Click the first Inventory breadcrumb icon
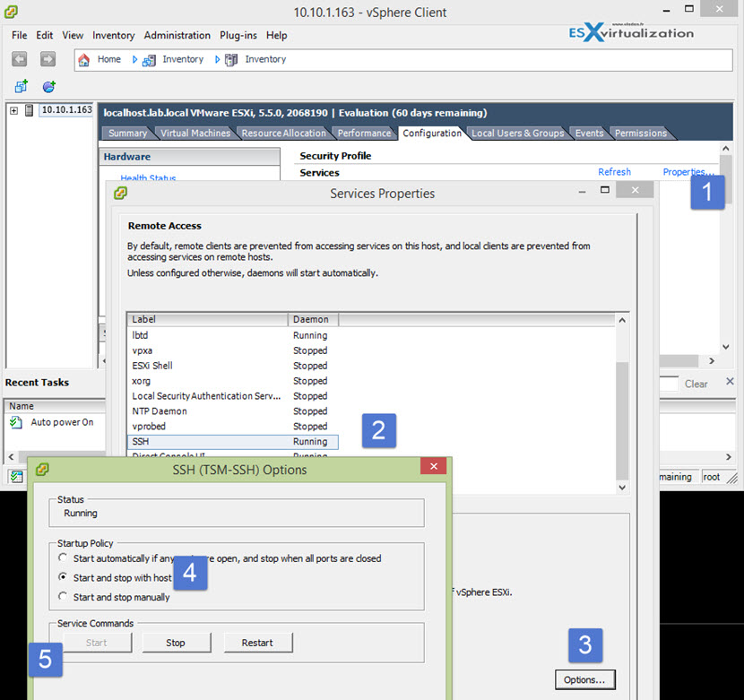The width and height of the screenshot is (744, 700). [x=149, y=60]
